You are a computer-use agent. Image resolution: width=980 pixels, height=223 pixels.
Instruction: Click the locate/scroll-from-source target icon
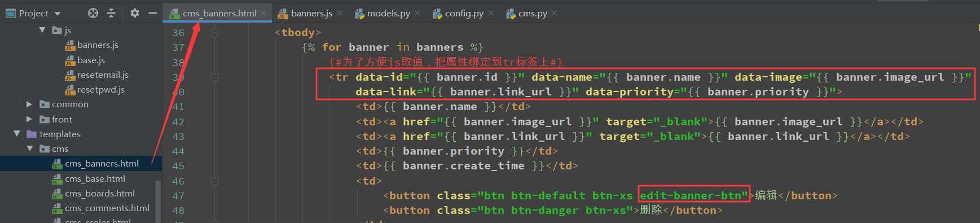pyautogui.click(x=93, y=13)
